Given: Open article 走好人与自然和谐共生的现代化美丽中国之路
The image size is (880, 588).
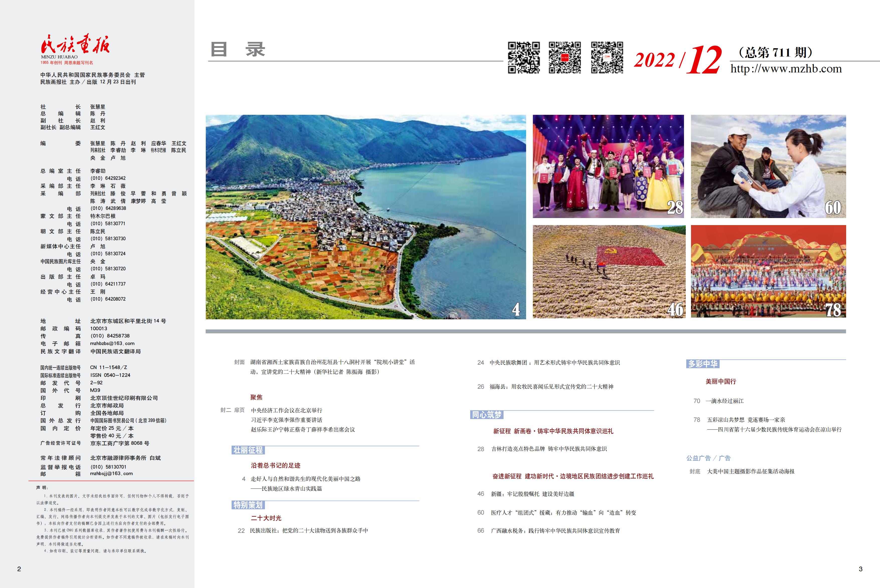Looking at the screenshot, I should (306, 479).
